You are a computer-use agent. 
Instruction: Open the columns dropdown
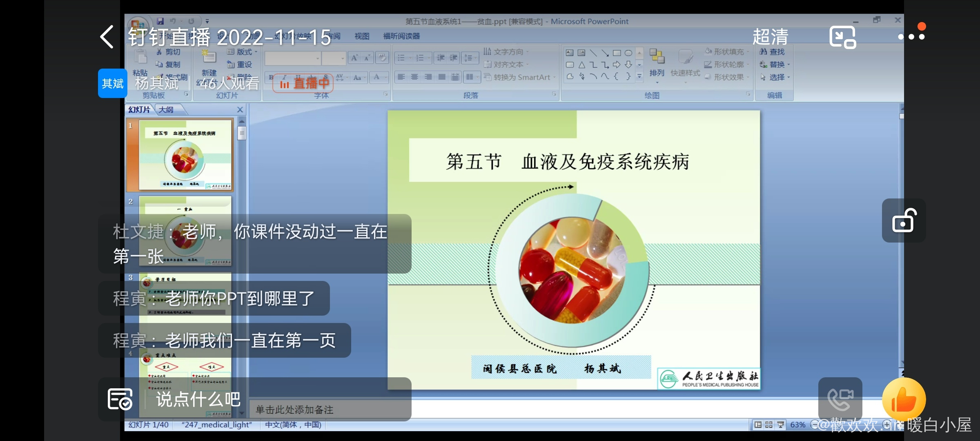(x=472, y=77)
